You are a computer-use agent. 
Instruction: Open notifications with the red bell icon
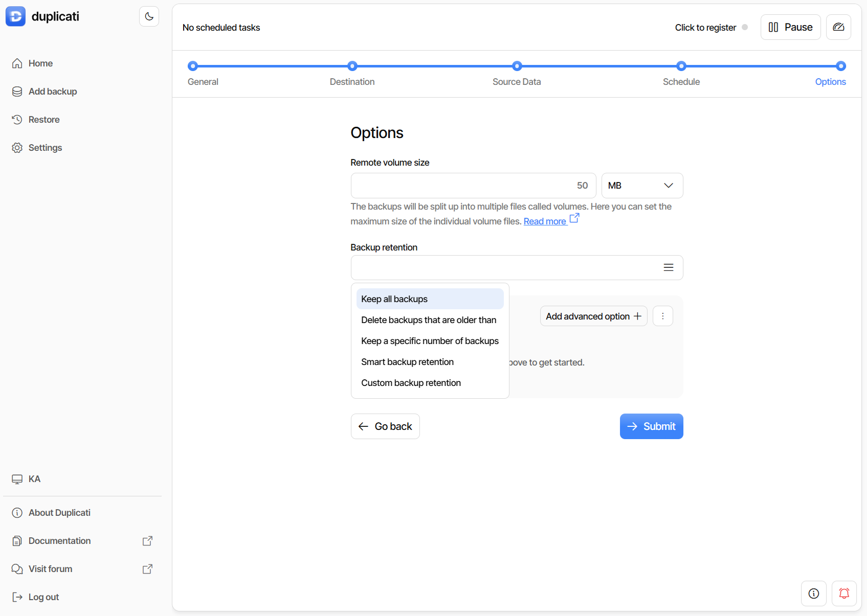(844, 594)
